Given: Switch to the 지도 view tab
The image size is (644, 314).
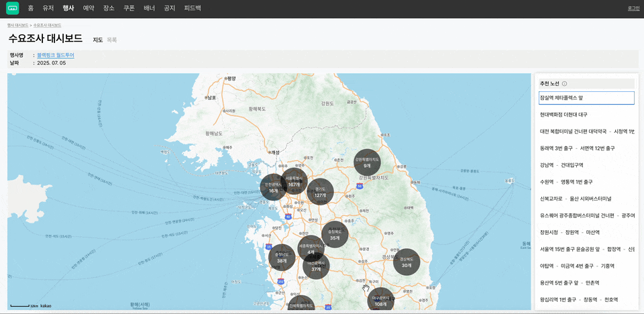Looking at the screenshot, I should tap(98, 40).
